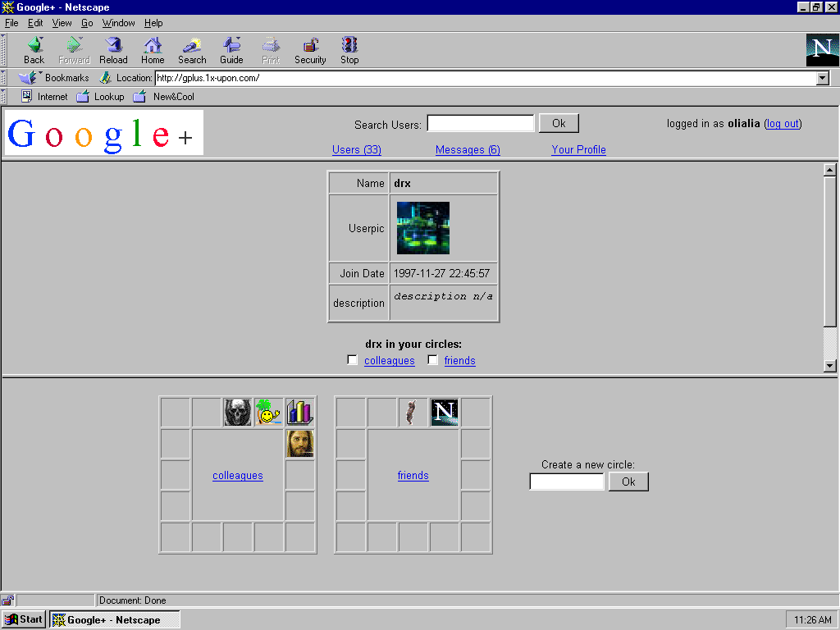Reload the current page
Screen dimensions: 840x630
point(113,50)
